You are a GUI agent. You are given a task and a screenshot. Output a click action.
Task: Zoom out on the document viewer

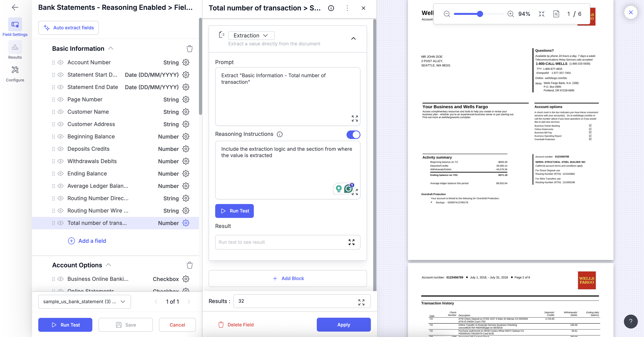coord(447,14)
